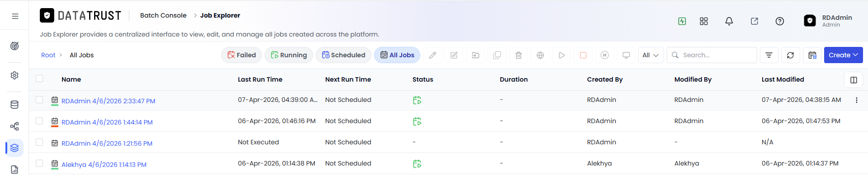Check the RDAdmin 4/6/2026 2:33:47 PM row
The image size is (868, 175).
39,100
